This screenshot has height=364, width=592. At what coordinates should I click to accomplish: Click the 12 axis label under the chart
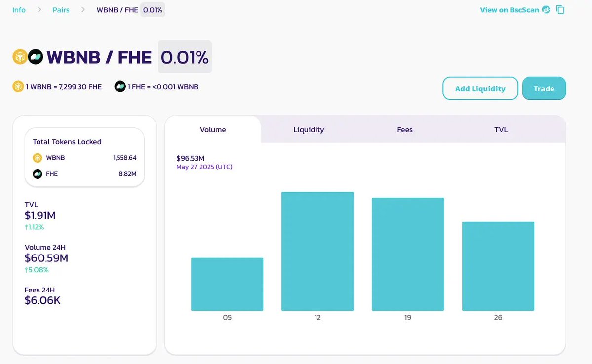[317, 317]
